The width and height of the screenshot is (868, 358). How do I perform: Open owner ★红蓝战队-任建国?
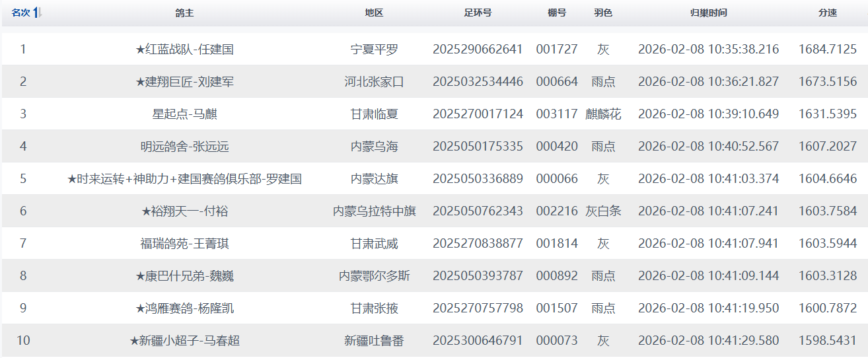[184, 50]
